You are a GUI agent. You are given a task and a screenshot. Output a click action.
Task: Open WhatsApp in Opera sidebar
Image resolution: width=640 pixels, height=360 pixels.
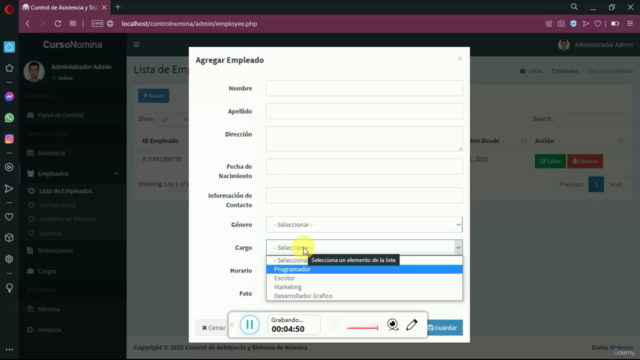[x=9, y=118]
